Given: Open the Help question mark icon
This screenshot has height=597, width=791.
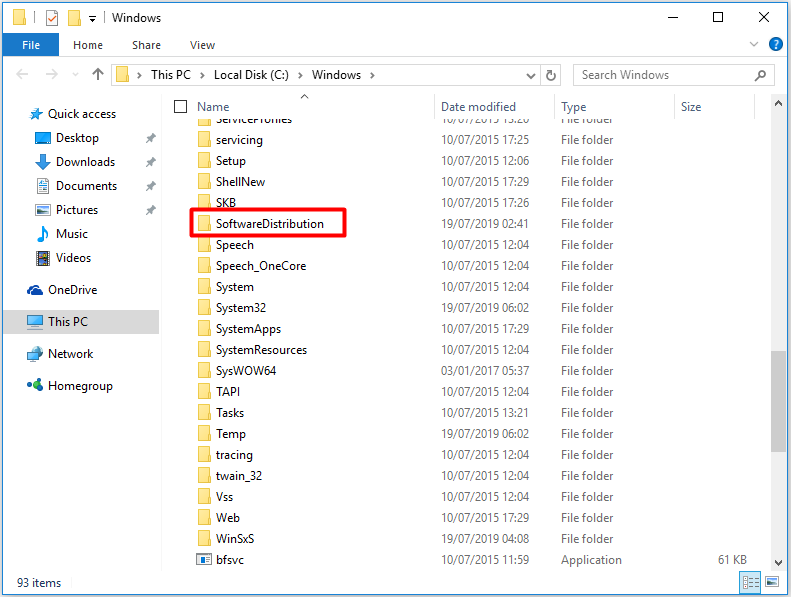Looking at the screenshot, I should click(775, 44).
